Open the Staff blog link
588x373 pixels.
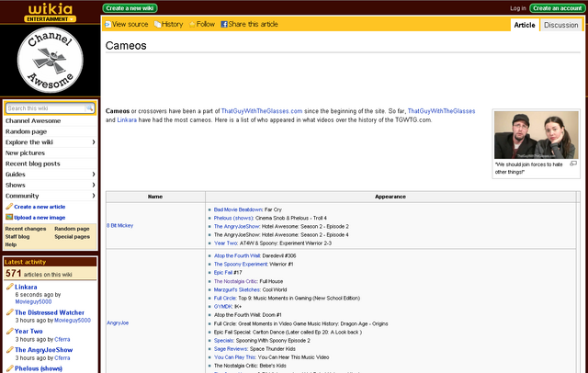(x=17, y=236)
